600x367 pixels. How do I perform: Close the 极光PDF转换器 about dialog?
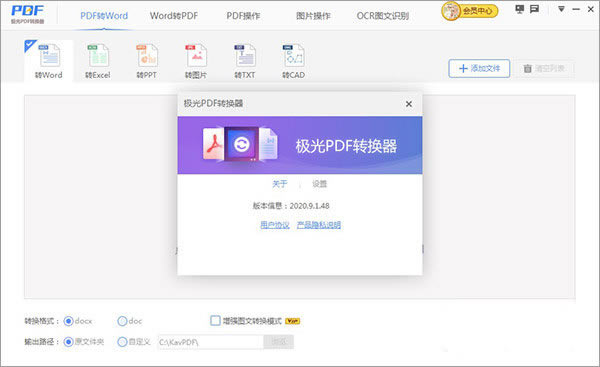[409, 104]
